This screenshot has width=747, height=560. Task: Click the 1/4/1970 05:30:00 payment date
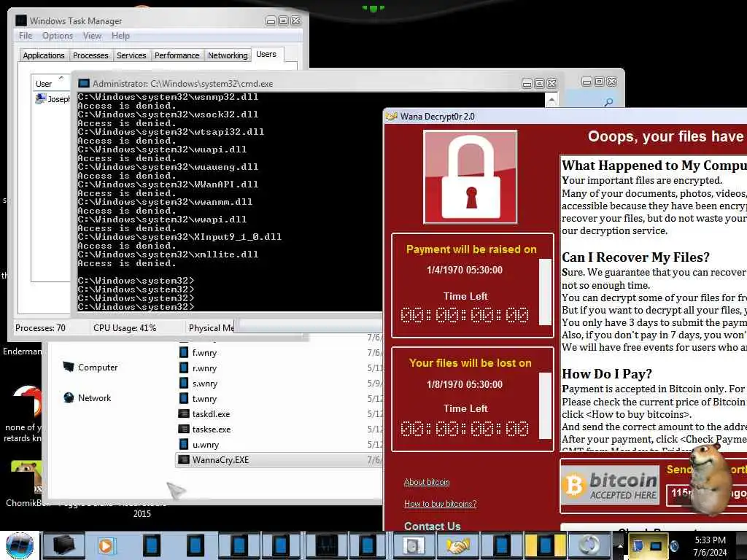pos(464,270)
